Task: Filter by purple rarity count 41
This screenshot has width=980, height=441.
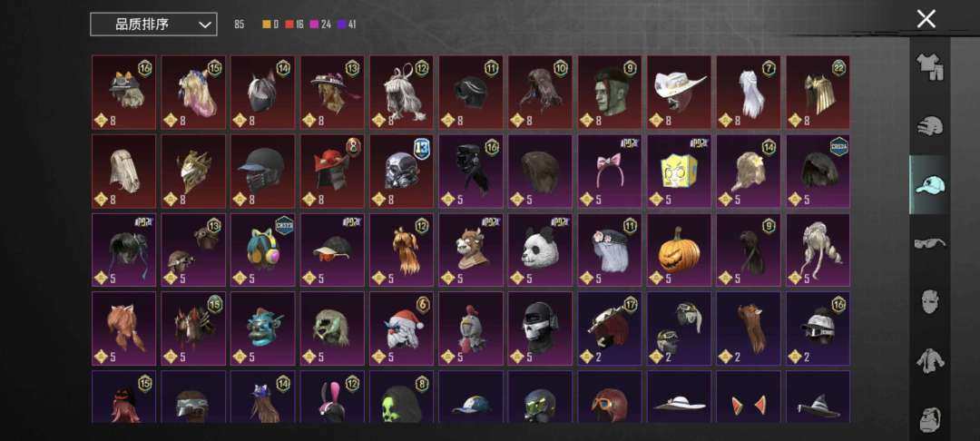Action: (347, 25)
